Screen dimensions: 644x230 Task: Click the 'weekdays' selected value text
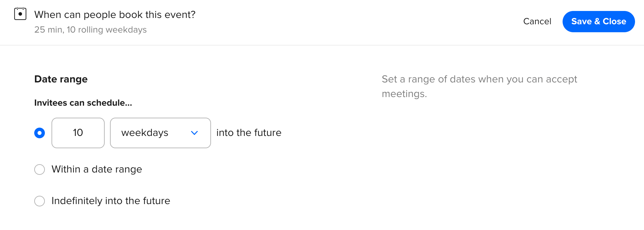point(145,133)
